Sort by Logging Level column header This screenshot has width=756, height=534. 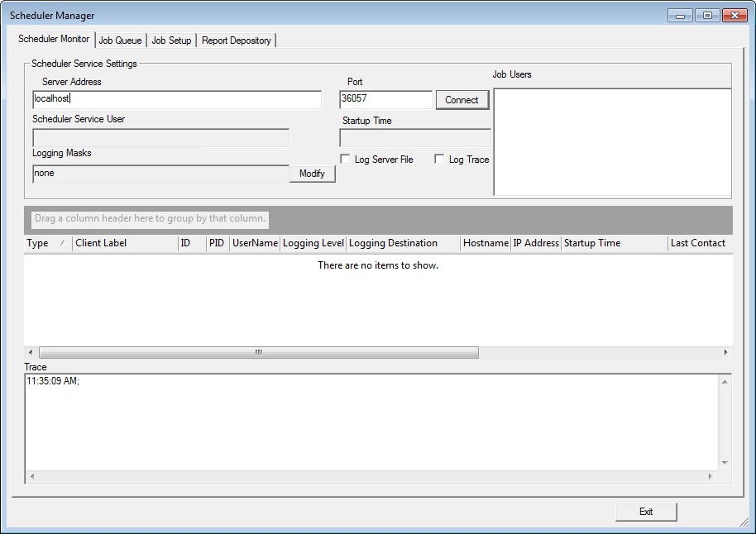point(313,243)
